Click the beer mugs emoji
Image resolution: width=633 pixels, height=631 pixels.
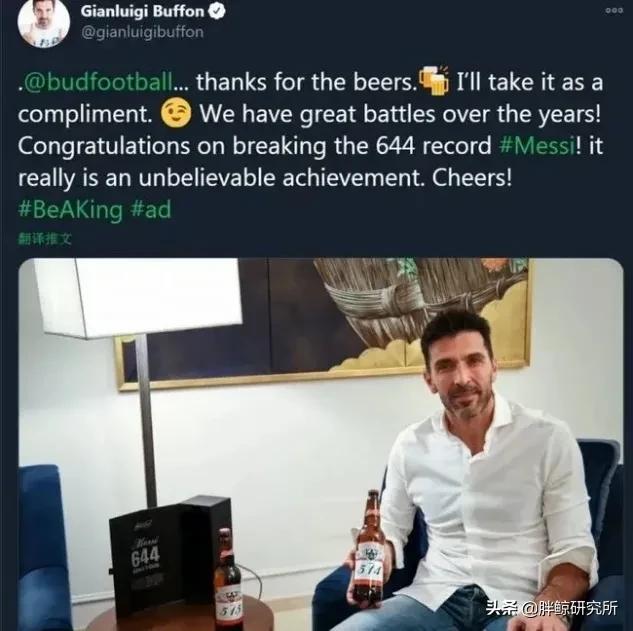coord(434,80)
